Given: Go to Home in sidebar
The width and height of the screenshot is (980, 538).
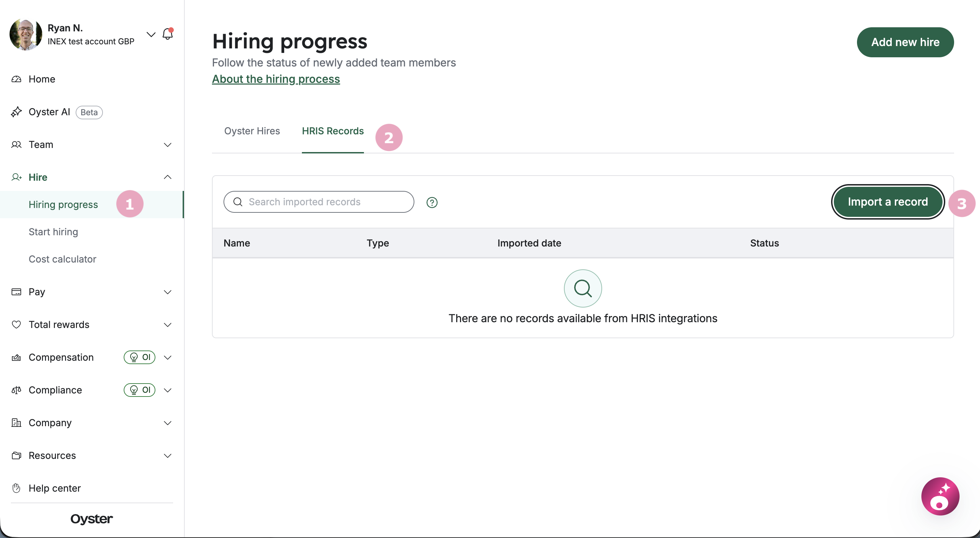Looking at the screenshot, I should click(x=42, y=79).
